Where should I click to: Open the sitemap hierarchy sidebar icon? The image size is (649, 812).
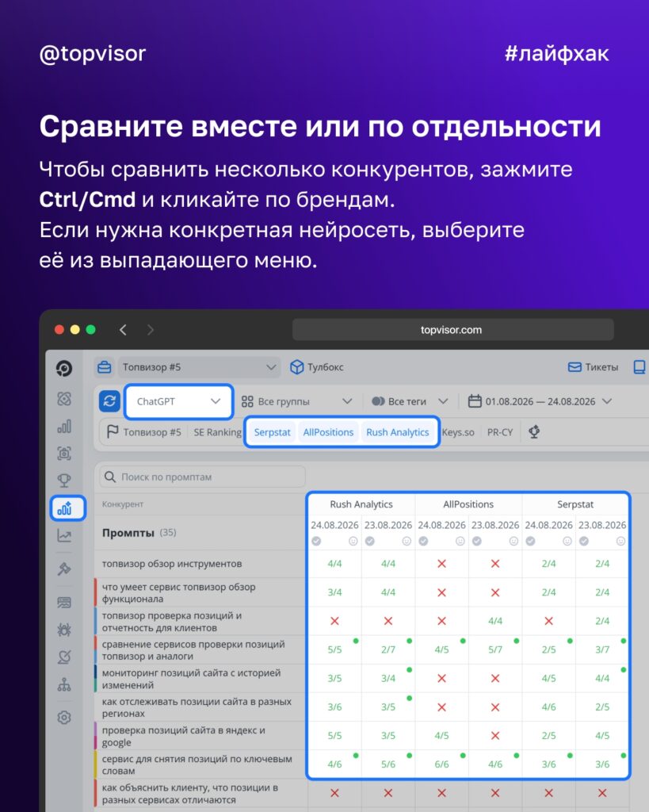coord(64,684)
